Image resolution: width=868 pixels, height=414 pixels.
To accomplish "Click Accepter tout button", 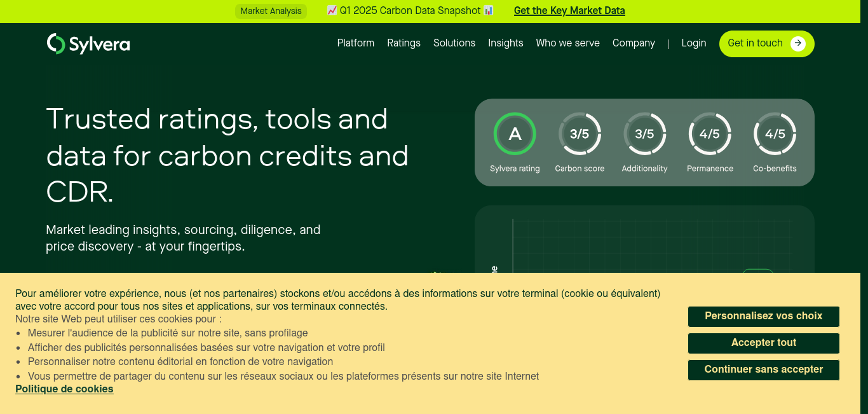I will (764, 343).
